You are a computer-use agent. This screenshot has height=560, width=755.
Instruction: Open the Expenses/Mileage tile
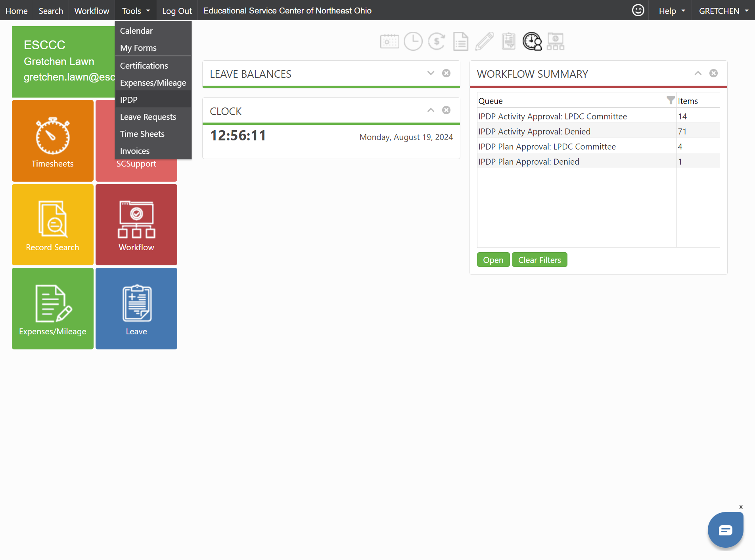[x=53, y=309]
